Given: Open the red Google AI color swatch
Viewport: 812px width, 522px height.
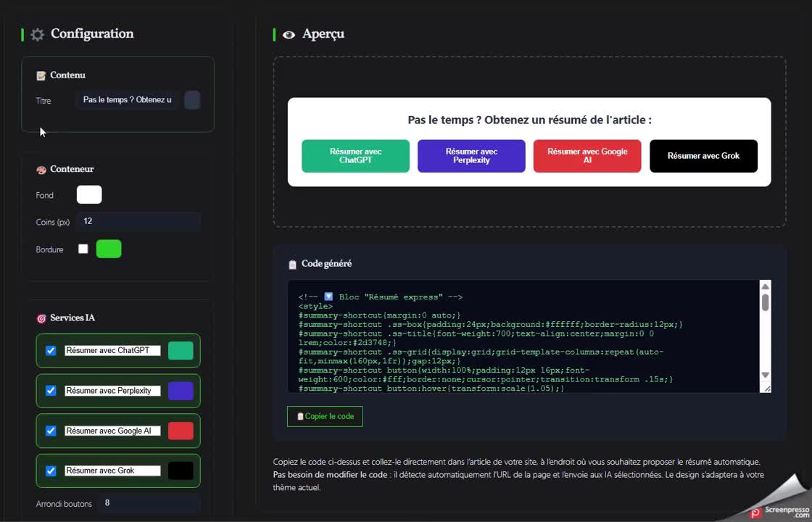Looking at the screenshot, I should pos(181,431).
